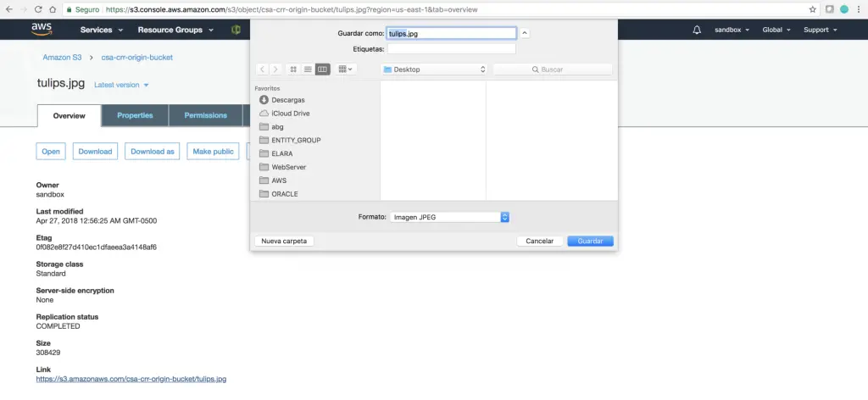Open the Formato Imagen JPEG dropdown

coord(449,218)
